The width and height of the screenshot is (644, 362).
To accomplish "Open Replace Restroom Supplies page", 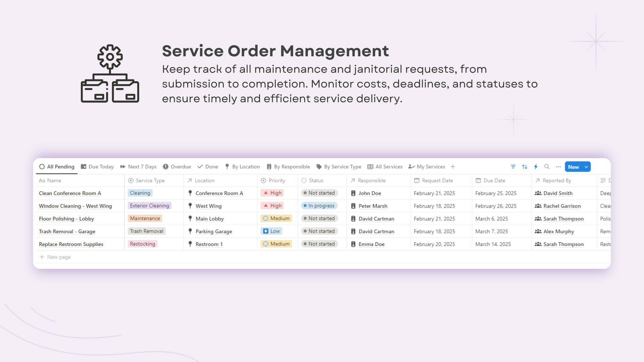I will (71, 244).
